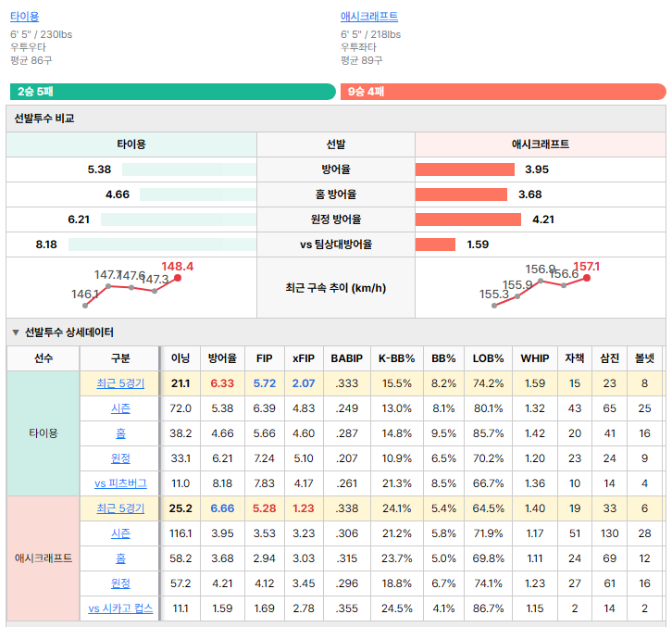Click the 148.4 point on 타이용's velocity chart
The width and height of the screenshot is (672, 627).
pos(178,278)
